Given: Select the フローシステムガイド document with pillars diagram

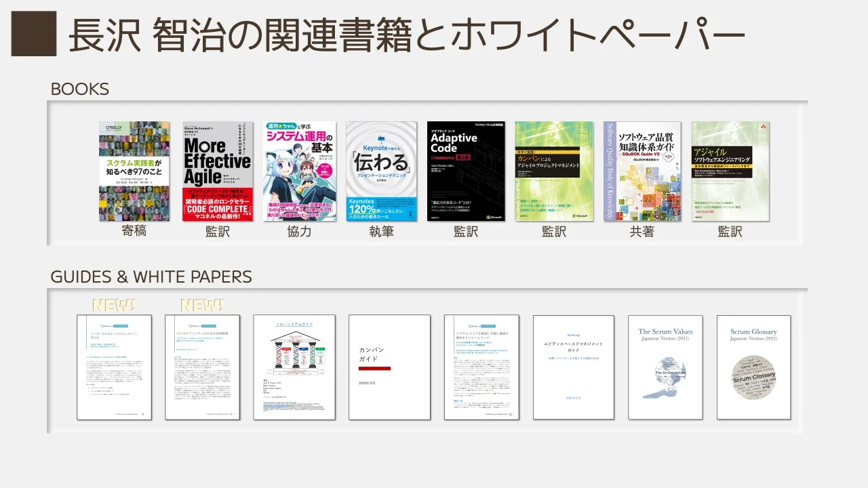Looking at the screenshot, I should [294, 367].
